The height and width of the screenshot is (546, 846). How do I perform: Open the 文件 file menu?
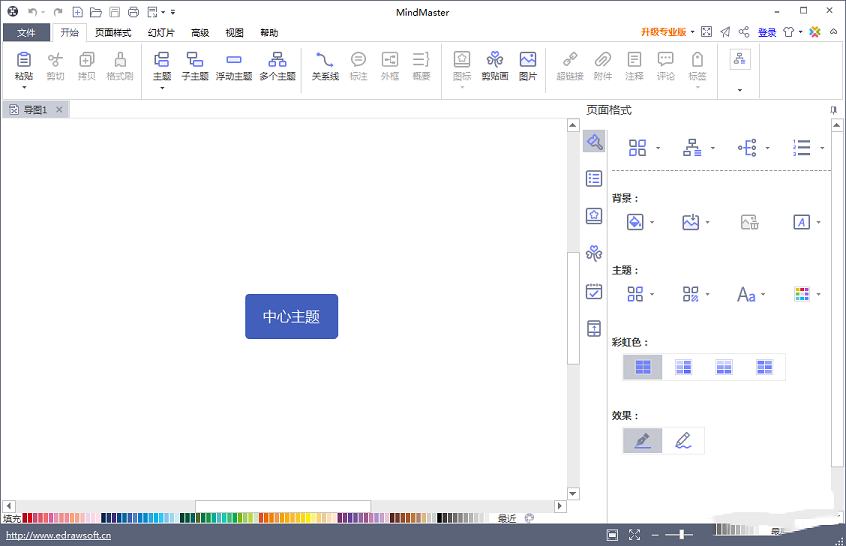[26, 33]
